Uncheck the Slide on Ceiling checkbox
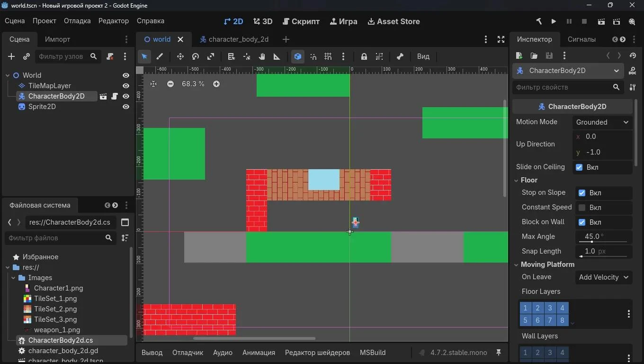This screenshot has width=644, height=364. coord(579,167)
